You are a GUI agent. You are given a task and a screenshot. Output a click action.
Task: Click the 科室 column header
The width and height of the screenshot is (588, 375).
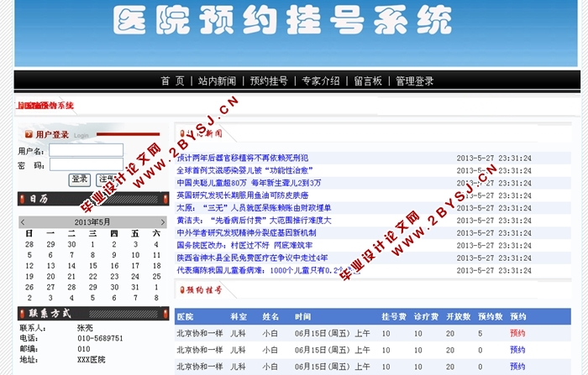point(239,317)
